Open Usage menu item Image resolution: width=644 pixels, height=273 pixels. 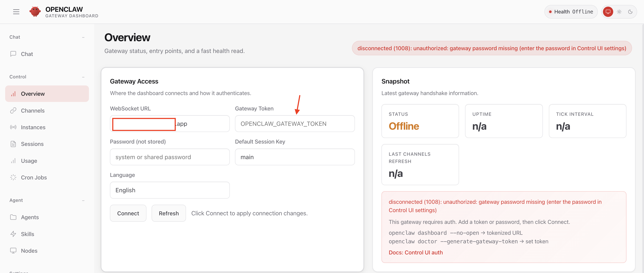point(29,161)
